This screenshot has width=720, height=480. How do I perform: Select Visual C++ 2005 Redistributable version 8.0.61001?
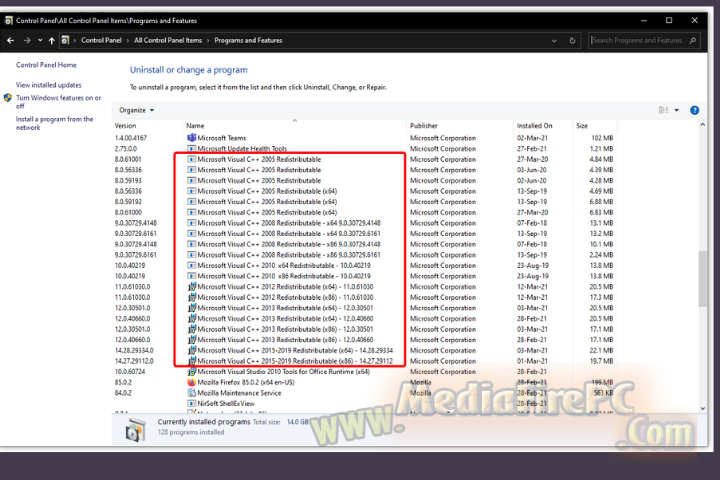(259, 159)
